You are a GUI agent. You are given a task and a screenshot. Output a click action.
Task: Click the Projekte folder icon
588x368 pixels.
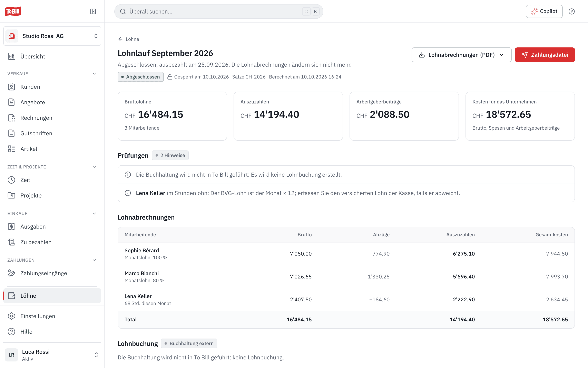[11, 195]
